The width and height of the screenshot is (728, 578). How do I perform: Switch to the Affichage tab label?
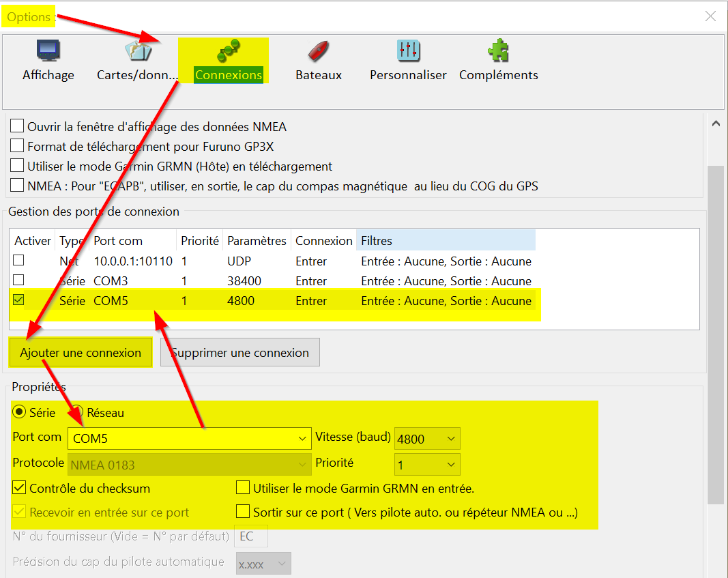click(x=48, y=75)
